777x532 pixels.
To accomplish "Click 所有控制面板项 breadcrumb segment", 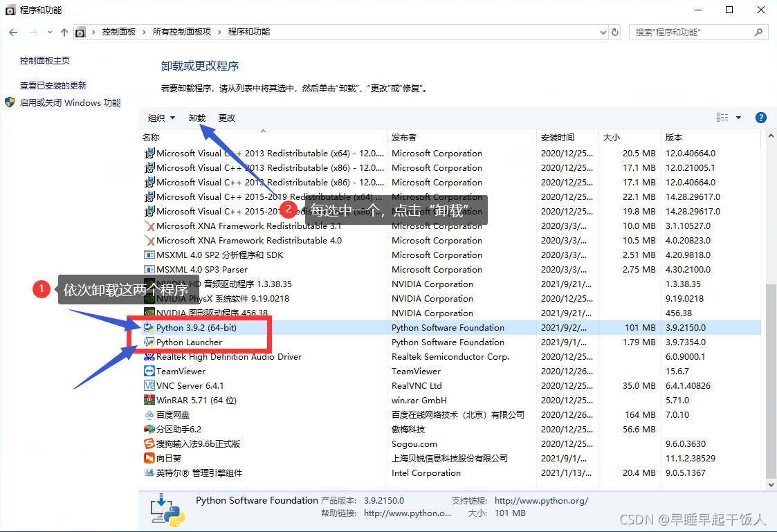I will pos(182,32).
